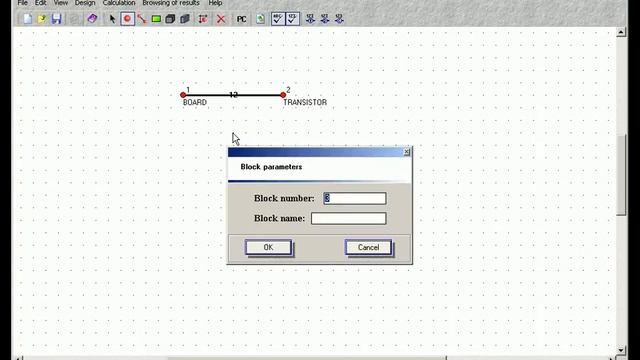Click the grey 3D plate icon
Viewport: 640px width, 360px height.
[x=185, y=19]
